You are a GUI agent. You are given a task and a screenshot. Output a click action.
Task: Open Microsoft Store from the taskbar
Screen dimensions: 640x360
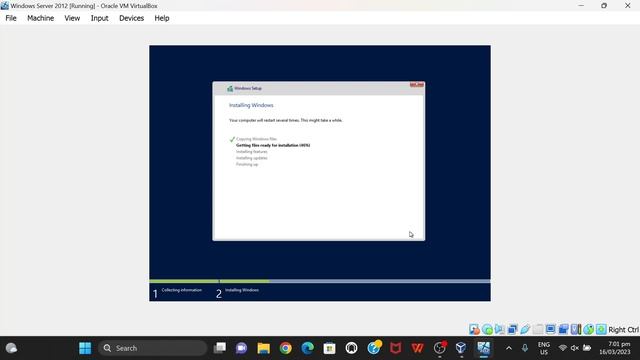(x=329, y=348)
